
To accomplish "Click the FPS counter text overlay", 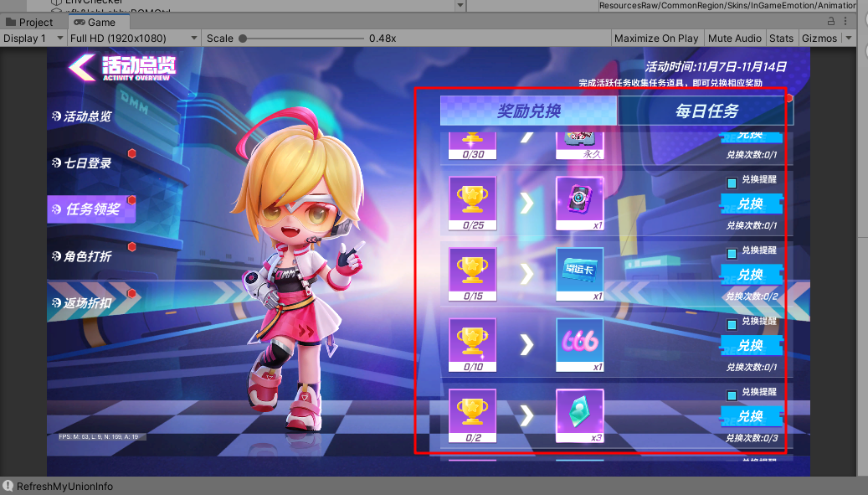I will (x=99, y=437).
